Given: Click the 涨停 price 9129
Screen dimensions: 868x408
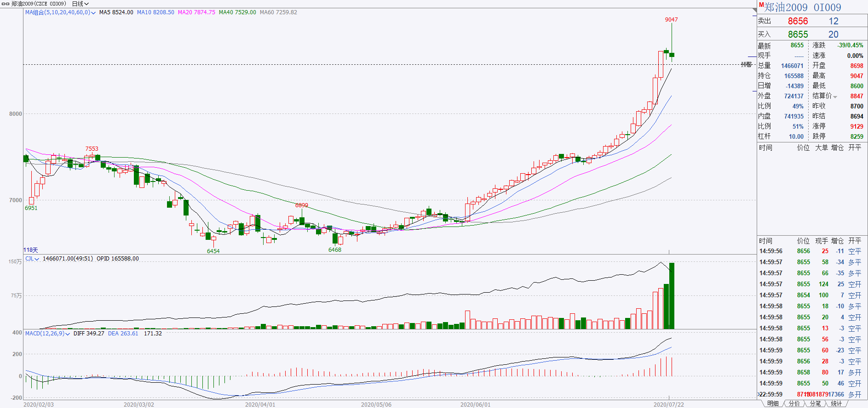Looking at the screenshot, I should click(x=857, y=126).
